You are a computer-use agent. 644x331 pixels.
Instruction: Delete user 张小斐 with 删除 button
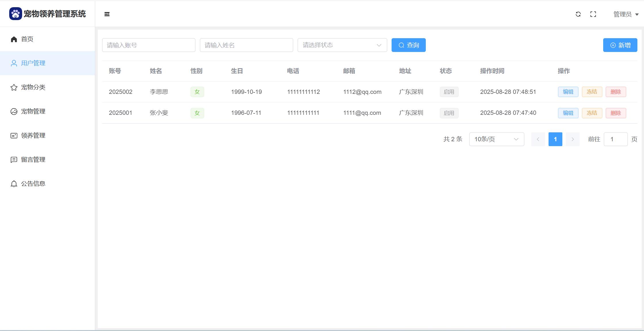click(x=616, y=113)
